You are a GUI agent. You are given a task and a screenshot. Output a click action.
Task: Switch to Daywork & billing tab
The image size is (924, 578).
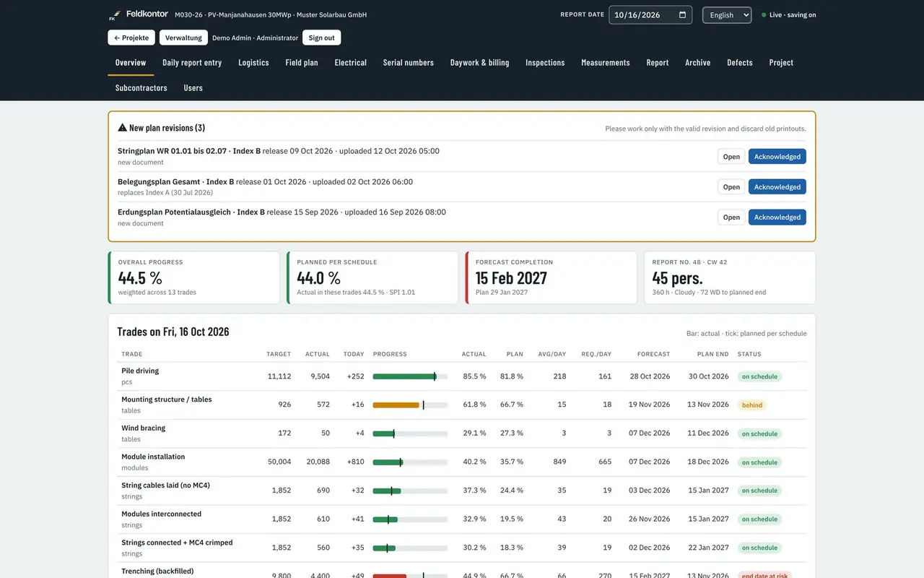[480, 63]
